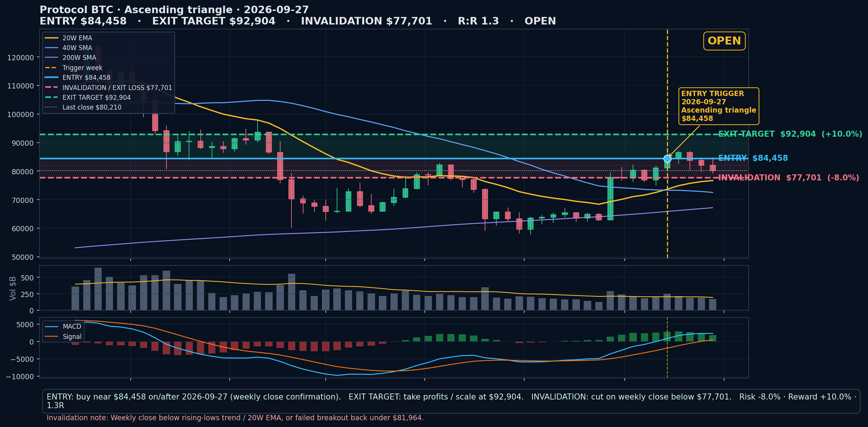The height and width of the screenshot is (427, 868).
Task: Click legend entry Last close $80,210
Action: (x=83, y=107)
